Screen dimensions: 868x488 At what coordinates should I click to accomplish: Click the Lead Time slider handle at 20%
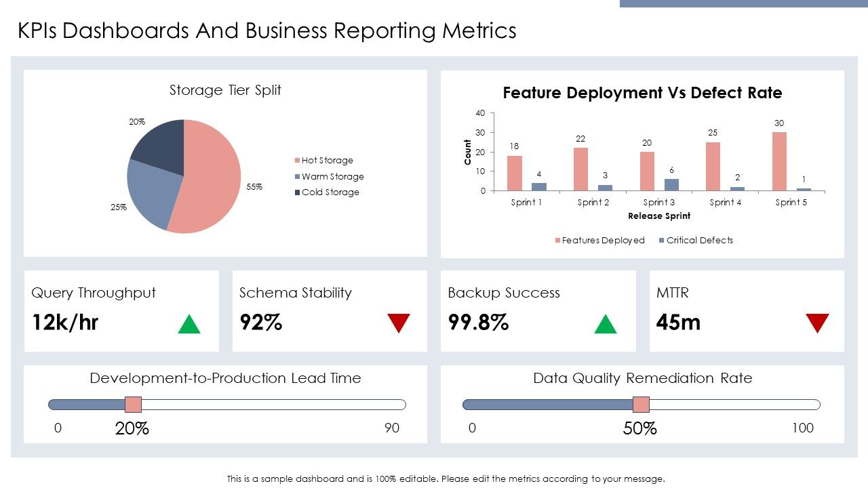pos(133,405)
